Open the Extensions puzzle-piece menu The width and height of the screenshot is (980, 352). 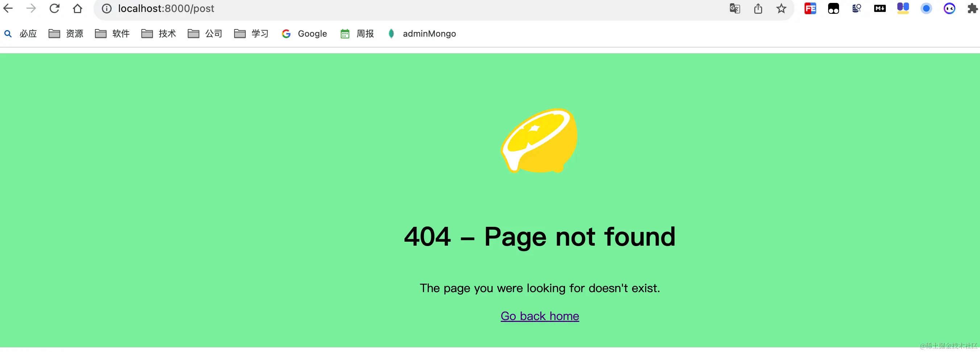click(972, 8)
